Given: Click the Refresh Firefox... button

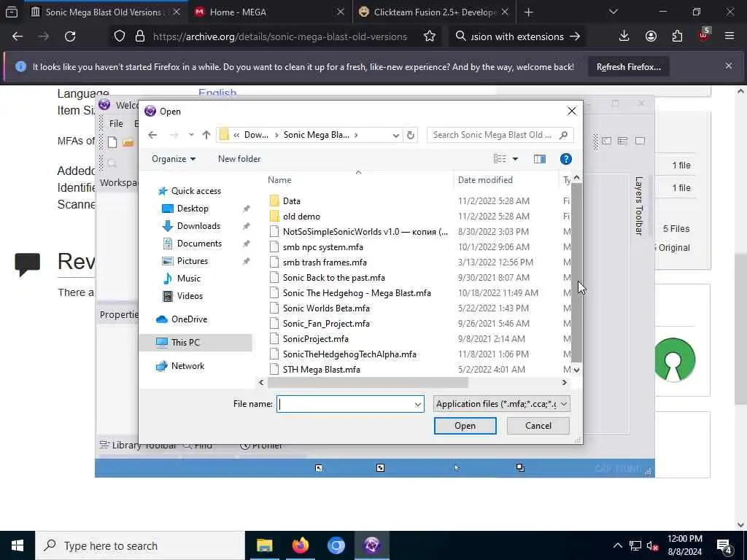Looking at the screenshot, I should 628,67.
